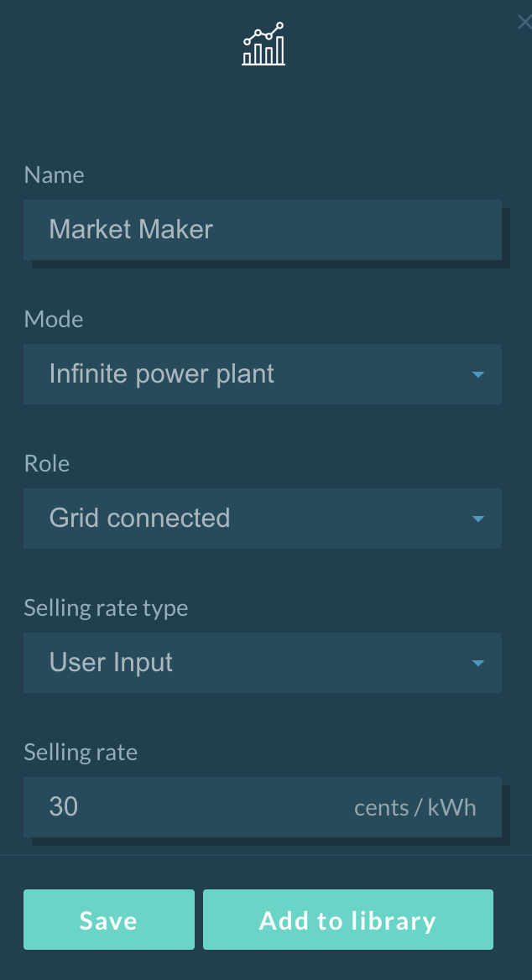
Task: Click the Selling rate type label
Action: [106, 608]
